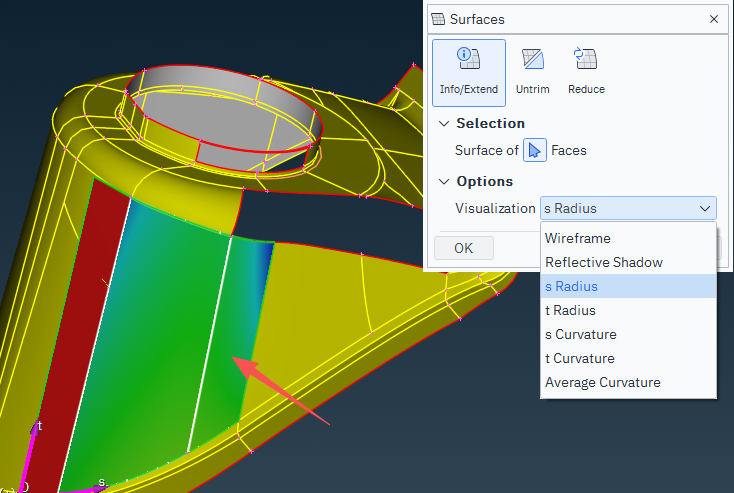The image size is (734, 493).
Task: Select Average Curvature visualization
Action: point(602,382)
